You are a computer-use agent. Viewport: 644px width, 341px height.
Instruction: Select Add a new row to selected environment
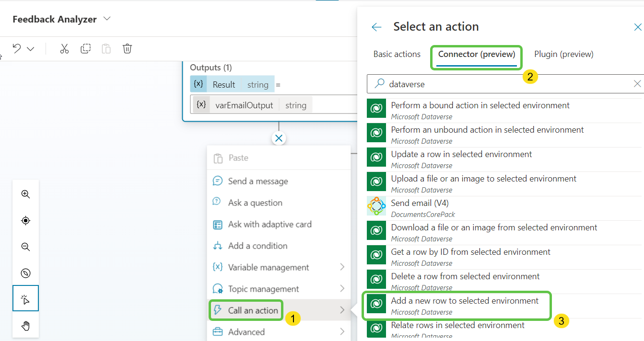pyautogui.click(x=464, y=301)
